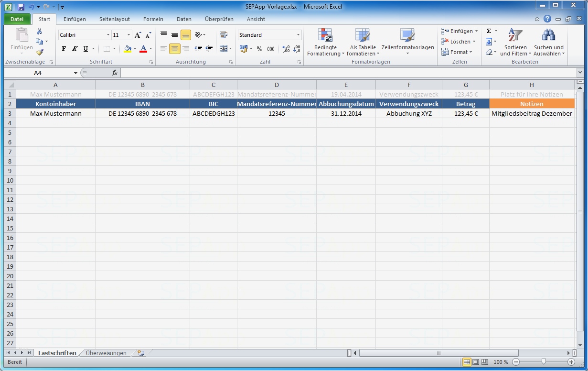Decrease font size with smaller A icon
This screenshot has height=371, width=588.
148,35
